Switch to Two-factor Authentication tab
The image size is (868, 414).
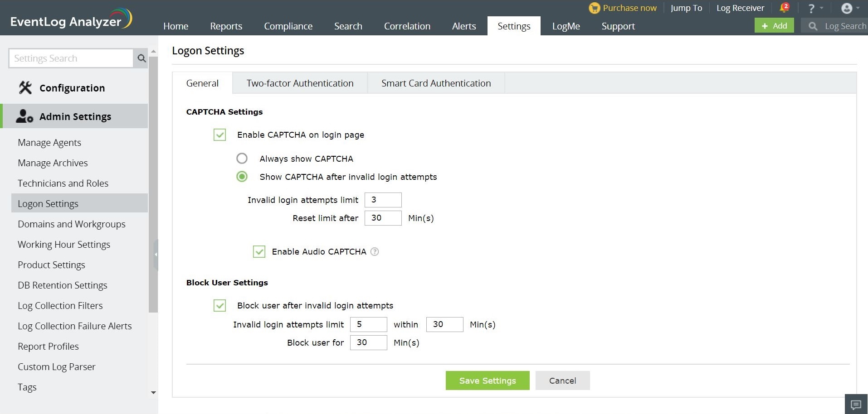[300, 83]
